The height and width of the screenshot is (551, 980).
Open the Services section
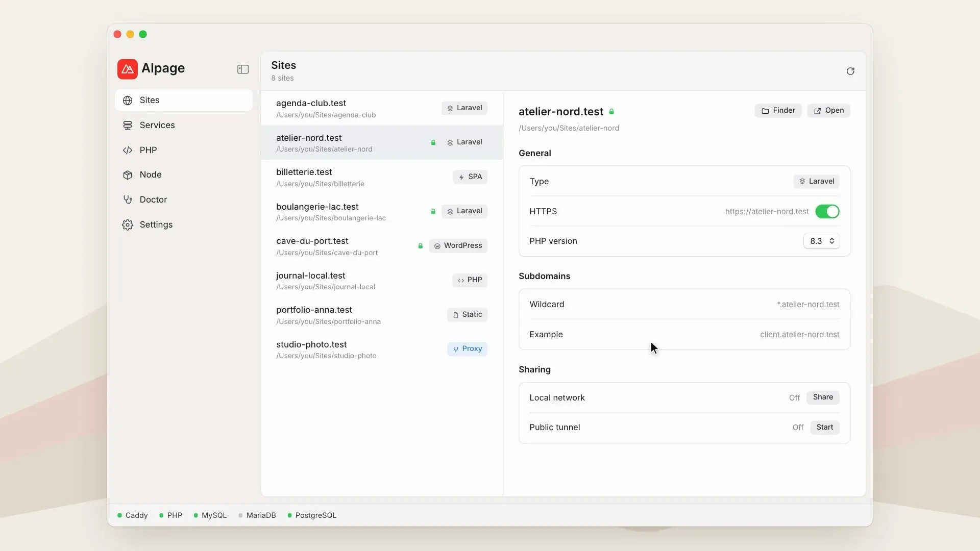pyautogui.click(x=184, y=126)
